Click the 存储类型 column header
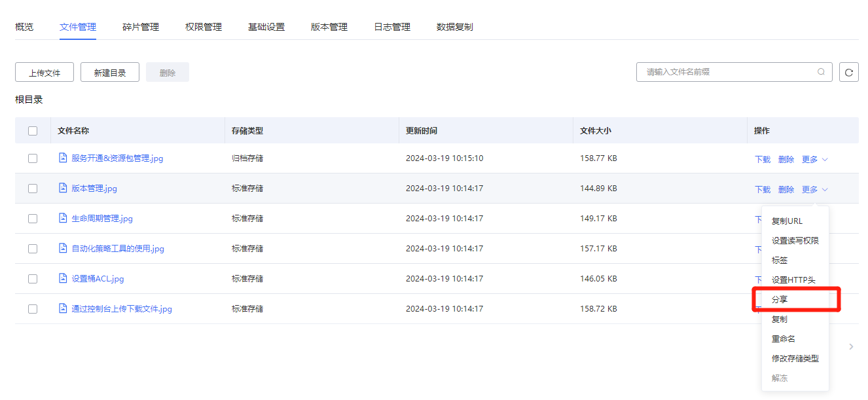 [x=247, y=131]
